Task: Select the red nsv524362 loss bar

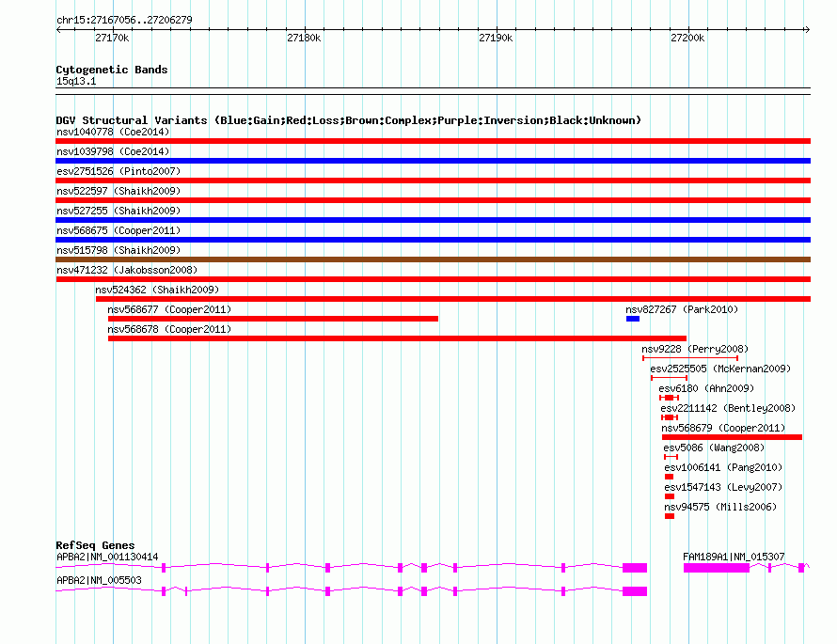Action: pos(453,299)
